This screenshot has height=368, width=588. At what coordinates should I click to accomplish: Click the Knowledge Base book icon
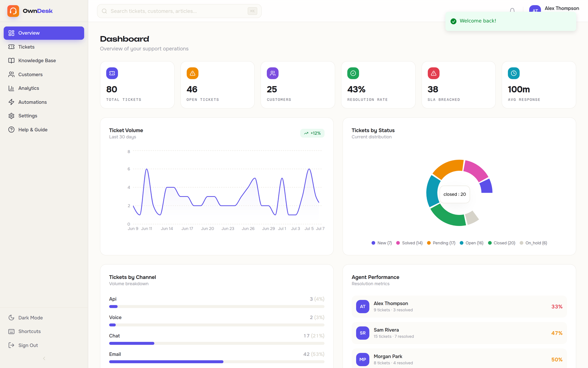(x=11, y=61)
